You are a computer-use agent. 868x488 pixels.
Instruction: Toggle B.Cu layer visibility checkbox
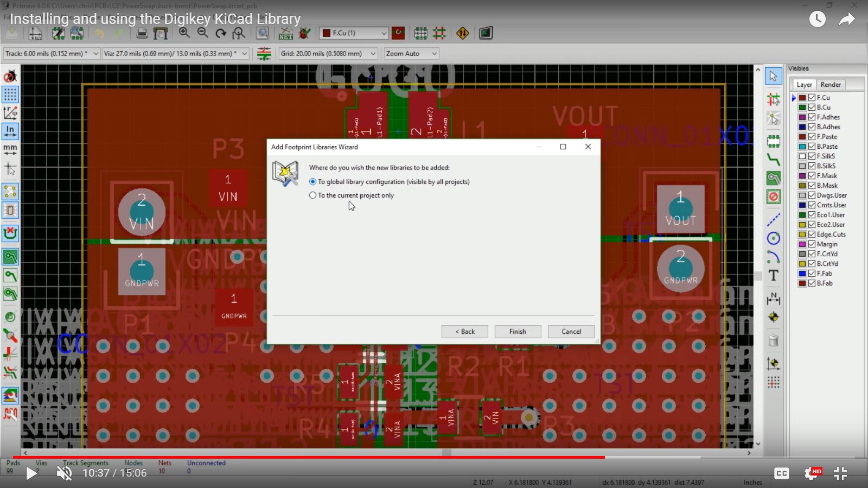point(812,107)
